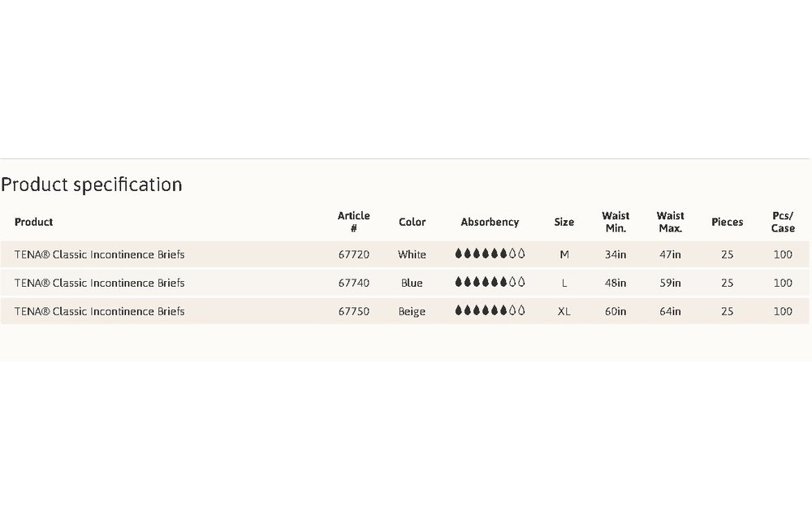Open the TENA Classic Briefs product in the Blue row
Image resolution: width=812 pixels, height=520 pixels.
(x=100, y=283)
